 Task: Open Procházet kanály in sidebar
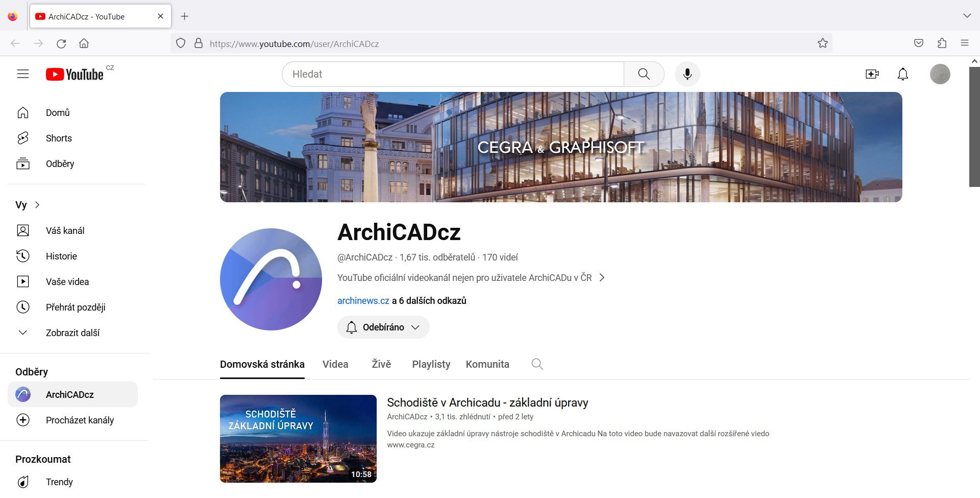80,420
